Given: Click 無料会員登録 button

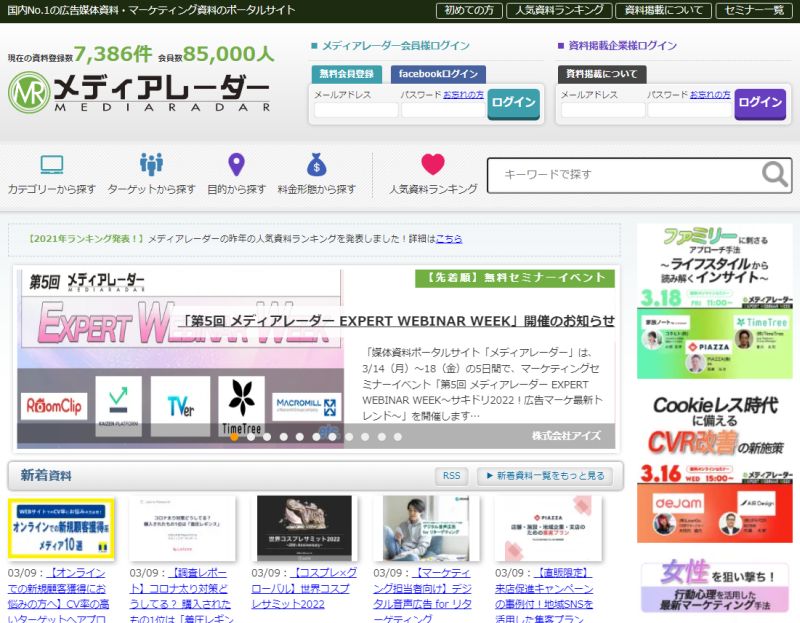Looking at the screenshot, I should point(347,74).
